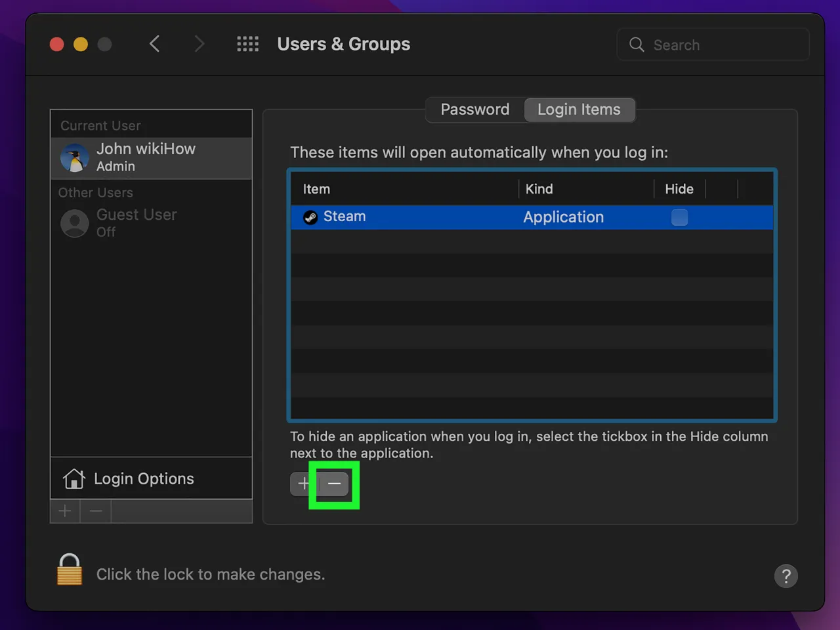Add a login item with plus button
This screenshot has height=630, width=840.
(x=303, y=484)
